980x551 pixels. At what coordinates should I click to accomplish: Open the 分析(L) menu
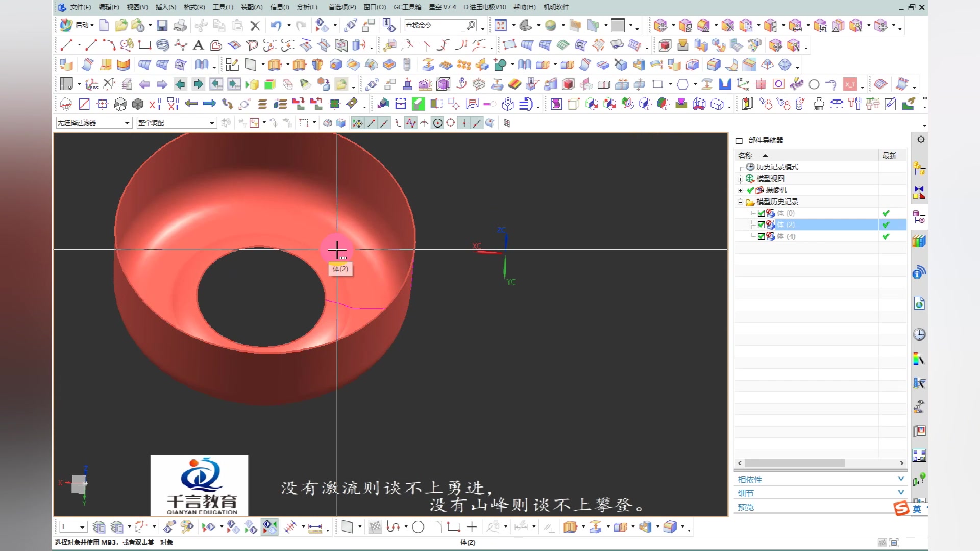point(307,7)
